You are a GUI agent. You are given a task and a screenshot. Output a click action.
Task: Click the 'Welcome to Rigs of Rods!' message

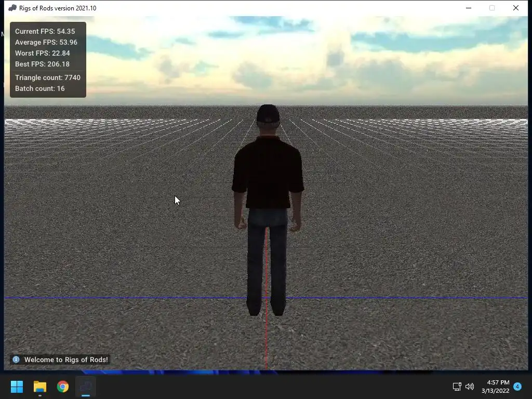click(x=66, y=360)
